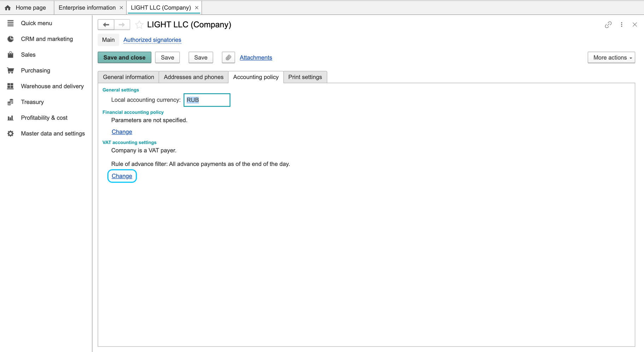This screenshot has height=352, width=644.
Task: Click the Profitability & cost chart icon
Action: (11, 118)
